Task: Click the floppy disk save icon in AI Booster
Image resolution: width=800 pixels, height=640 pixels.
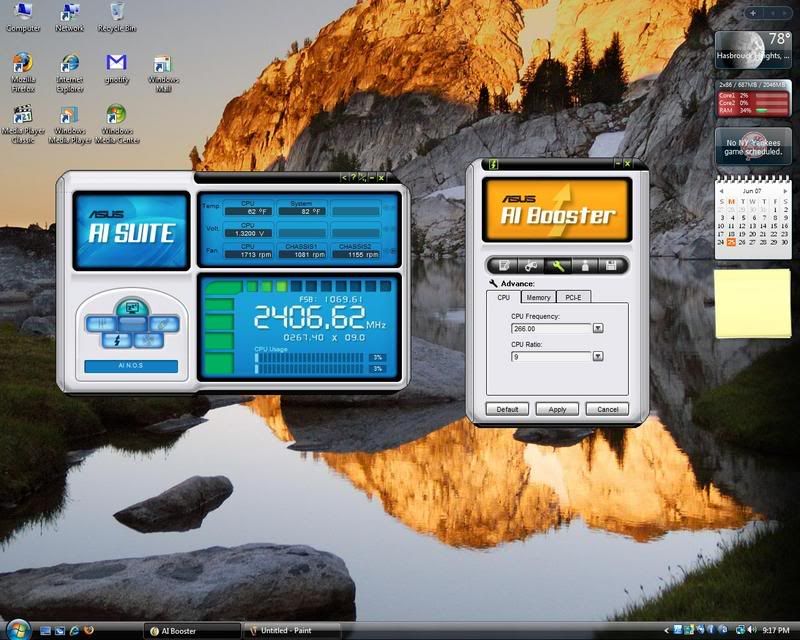Action: [x=611, y=265]
